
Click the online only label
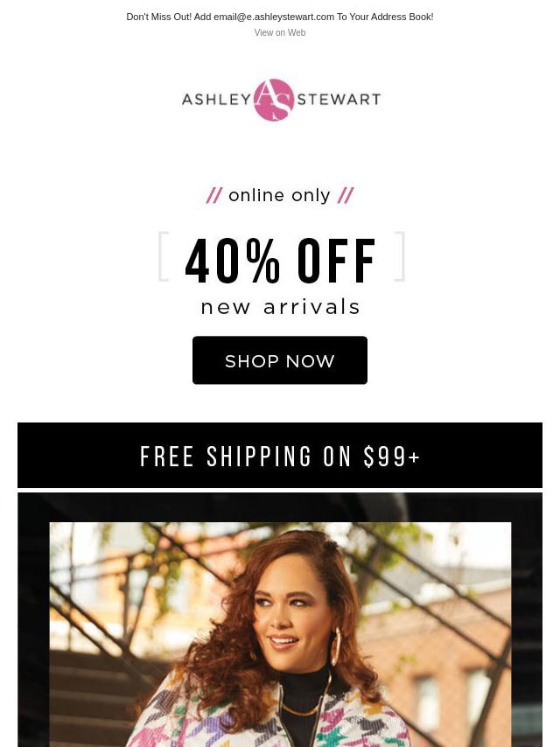point(279,195)
